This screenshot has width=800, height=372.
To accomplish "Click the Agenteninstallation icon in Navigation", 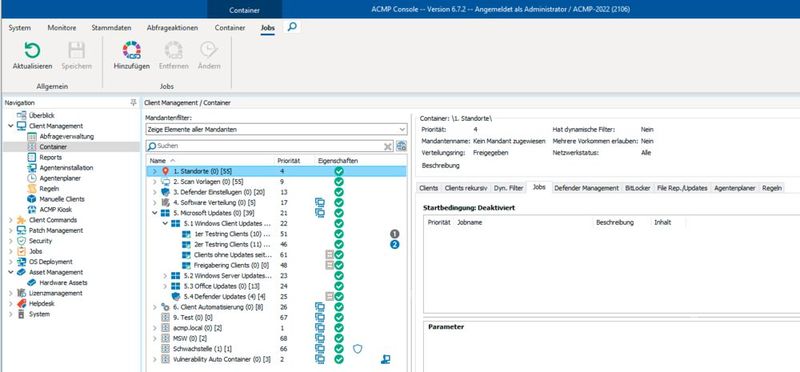I will (32, 167).
